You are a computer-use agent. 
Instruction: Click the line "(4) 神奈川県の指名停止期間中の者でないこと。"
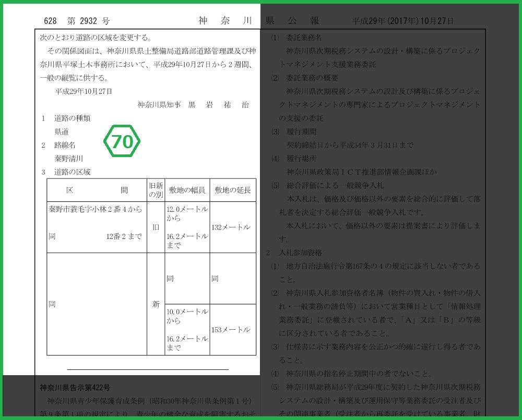click(351, 374)
